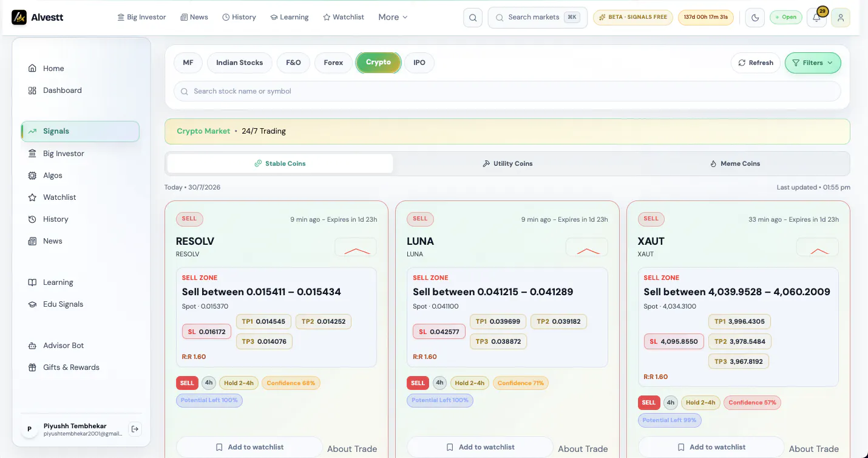
Task: Select the Forex tab
Action: coord(333,63)
